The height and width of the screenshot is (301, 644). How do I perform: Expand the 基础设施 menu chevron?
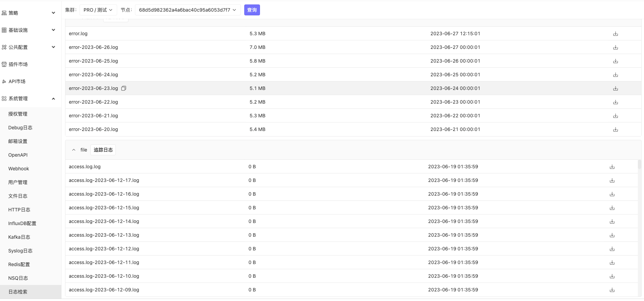tap(53, 30)
